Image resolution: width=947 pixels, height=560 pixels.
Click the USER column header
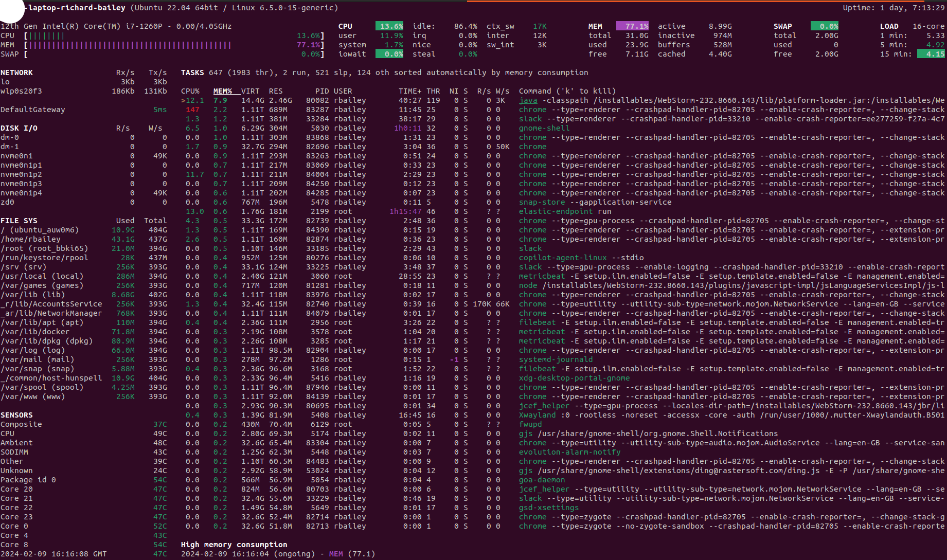pos(343,91)
